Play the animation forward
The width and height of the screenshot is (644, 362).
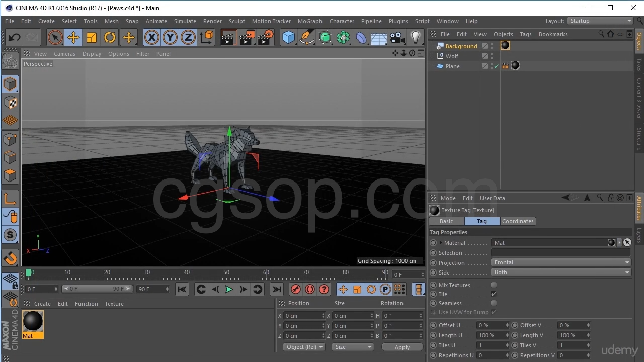coord(229,289)
